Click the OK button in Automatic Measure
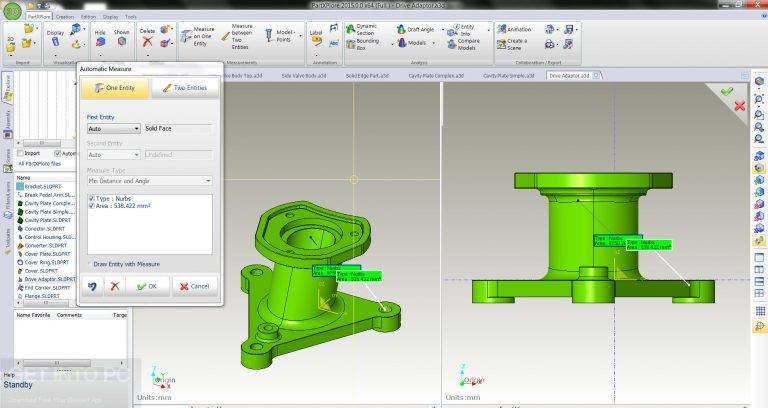The height and width of the screenshot is (408, 768). point(147,287)
